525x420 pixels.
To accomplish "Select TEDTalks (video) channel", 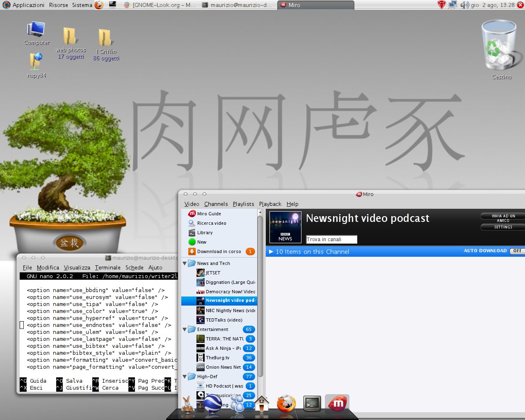I will [219, 320].
